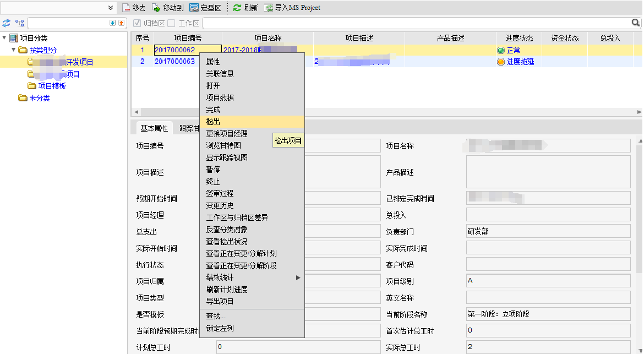Open the top-left double-chevron dropdown
Screen dimensions: 644x354
(x=111, y=8)
